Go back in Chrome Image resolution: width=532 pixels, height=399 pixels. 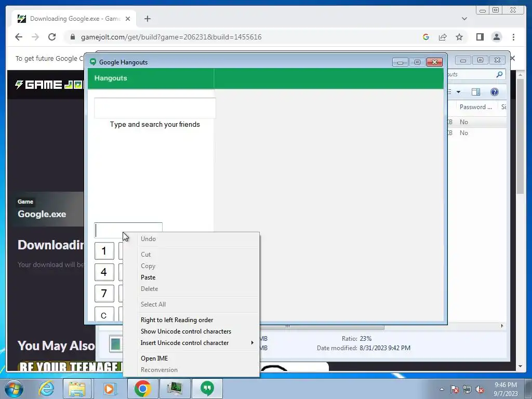pos(19,37)
